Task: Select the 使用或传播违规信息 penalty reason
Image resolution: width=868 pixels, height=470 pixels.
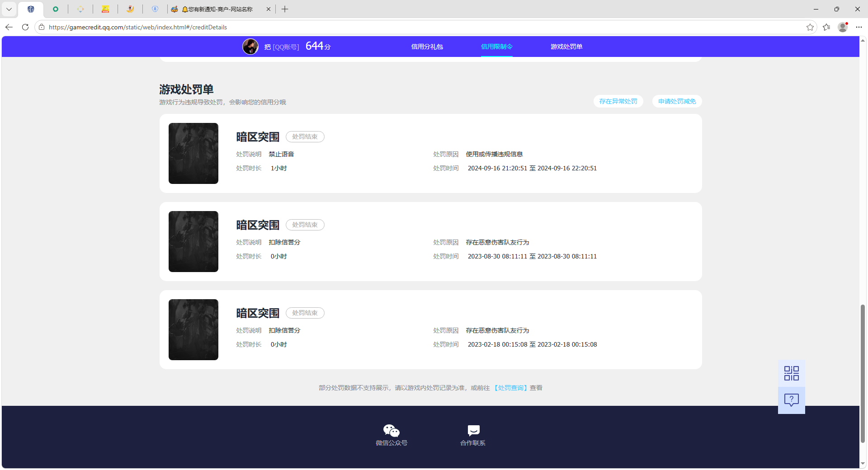Action: (494, 154)
